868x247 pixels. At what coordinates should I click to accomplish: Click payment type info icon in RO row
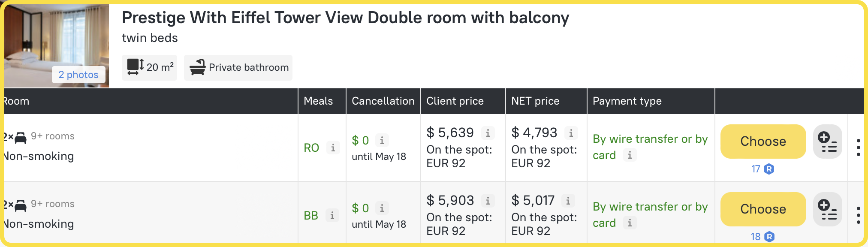tap(630, 155)
